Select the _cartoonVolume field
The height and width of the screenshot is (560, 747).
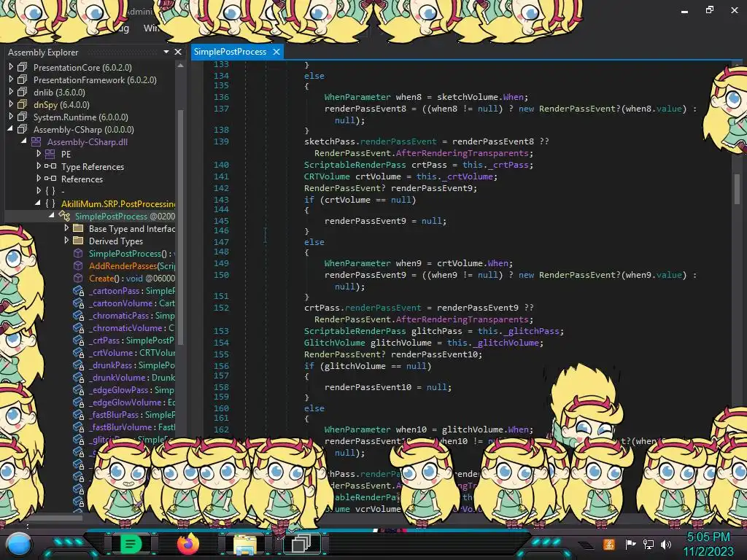[x=132, y=303]
